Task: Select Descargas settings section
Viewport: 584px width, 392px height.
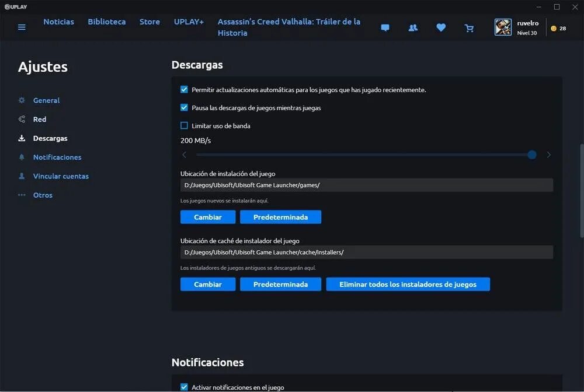Action: pyautogui.click(x=50, y=138)
